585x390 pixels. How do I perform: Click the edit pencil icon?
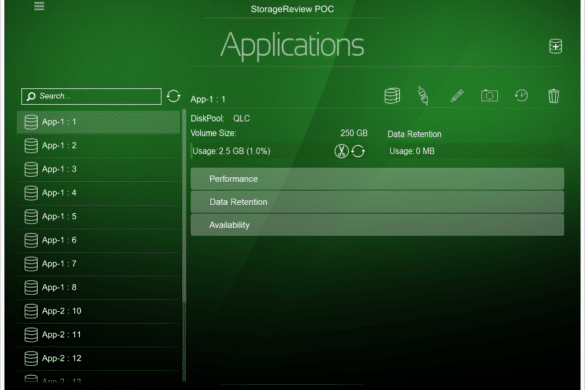tap(457, 96)
